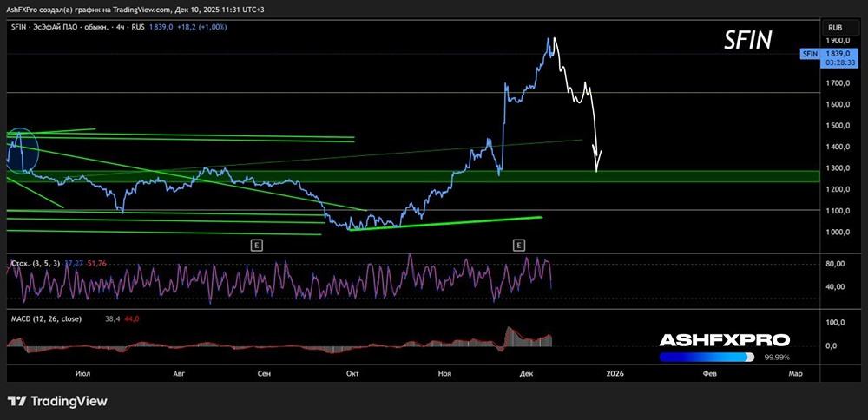The width and height of the screenshot is (868, 420).
Task: Click the TradingView wordmark text
Action: (x=69, y=401)
